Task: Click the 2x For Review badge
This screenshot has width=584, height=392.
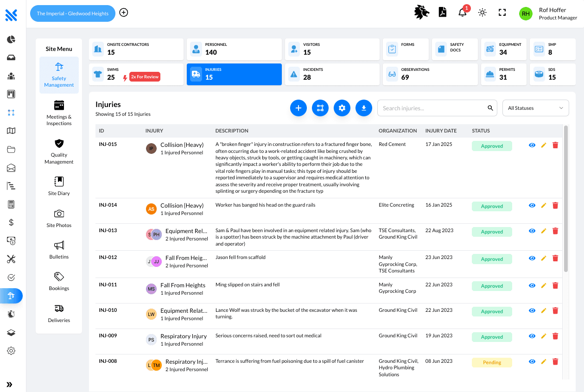Action: [x=145, y=77]
